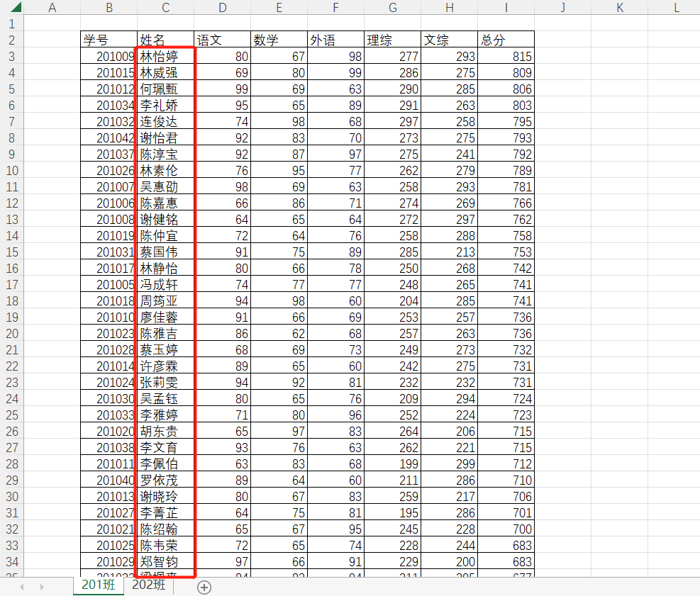Click the 数学 header cell
This screenshot has width=700, height=596.
(279, 40)
